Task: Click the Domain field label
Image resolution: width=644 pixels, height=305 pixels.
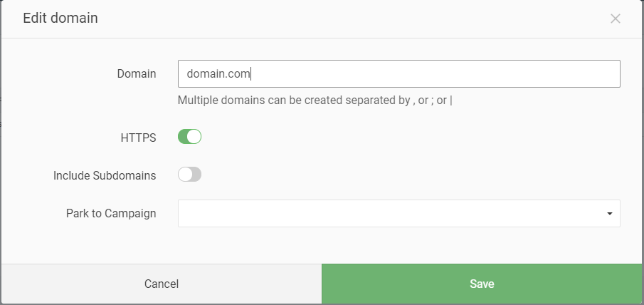Action: pyautogui.click(x=137, y=74)
